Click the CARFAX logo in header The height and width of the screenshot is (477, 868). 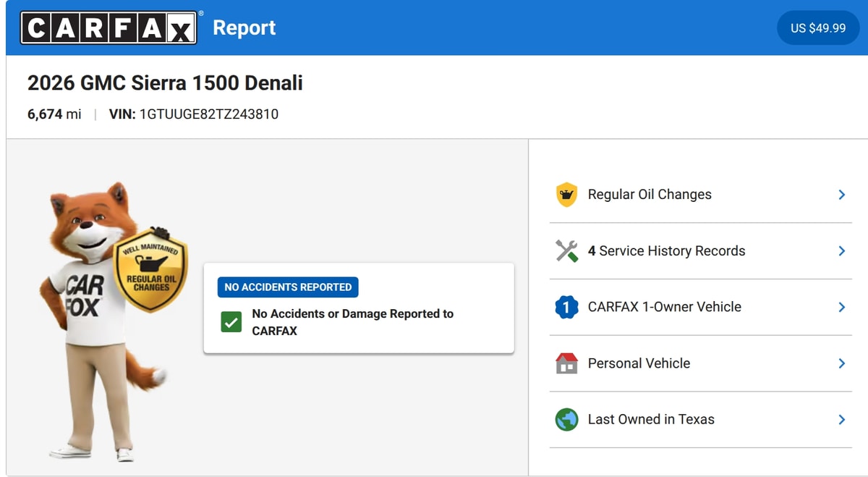click(109, 28)
